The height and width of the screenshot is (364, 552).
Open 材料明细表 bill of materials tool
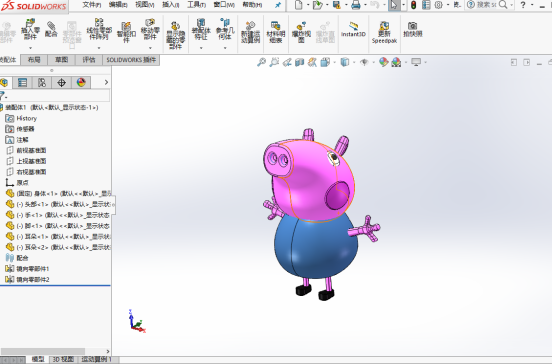[x=276, y=32]
